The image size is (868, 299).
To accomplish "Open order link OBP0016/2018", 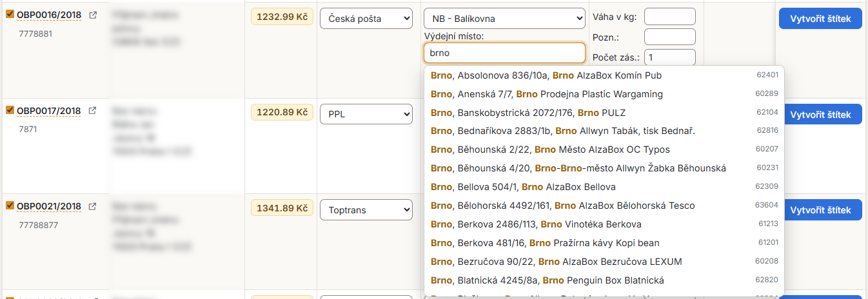I will click(x=49, y=15).
